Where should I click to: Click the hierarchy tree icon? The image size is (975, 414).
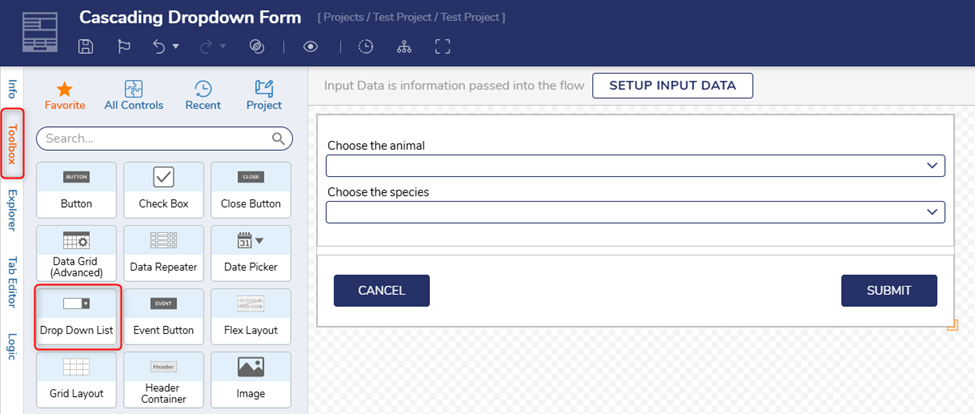[x=404, y=47]
